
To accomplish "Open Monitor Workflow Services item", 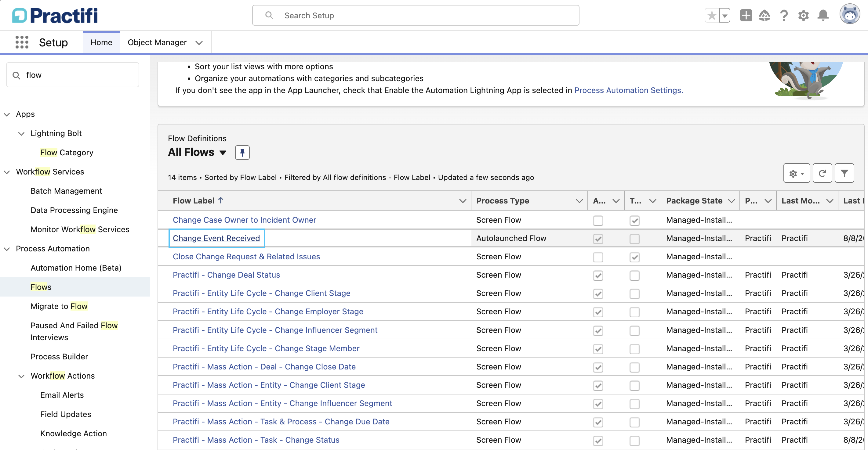I will (x=80, y=229).
